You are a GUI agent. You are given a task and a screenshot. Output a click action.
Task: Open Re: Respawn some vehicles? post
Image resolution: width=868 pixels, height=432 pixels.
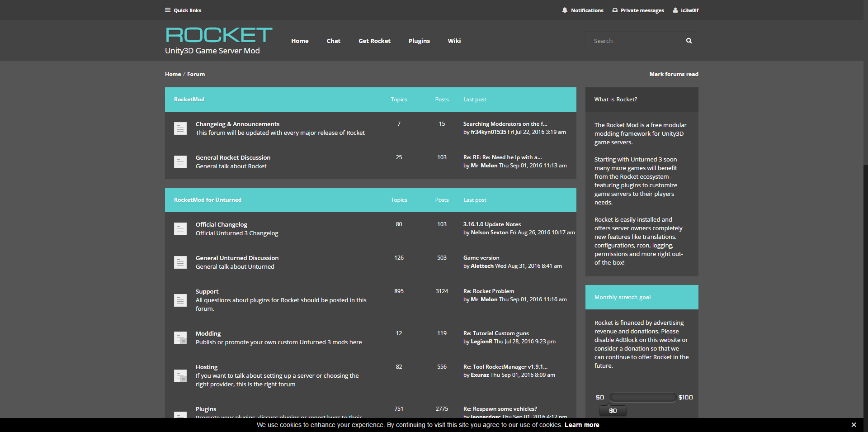[500, 409]
